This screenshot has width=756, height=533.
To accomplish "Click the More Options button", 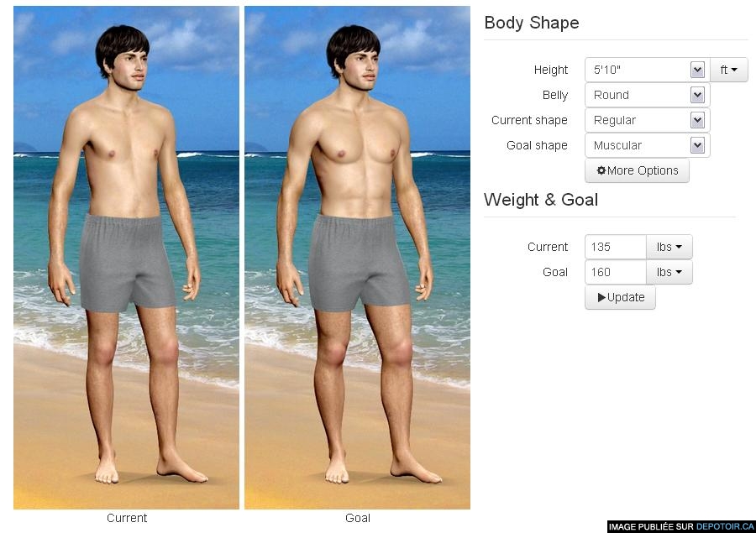I will 637,170.
